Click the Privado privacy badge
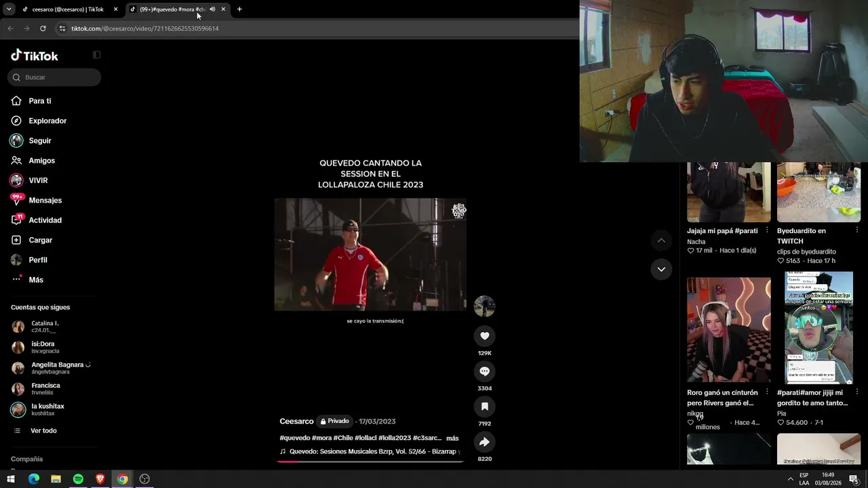The width and height of the screenshot is (868, 488). coord(334,421)
